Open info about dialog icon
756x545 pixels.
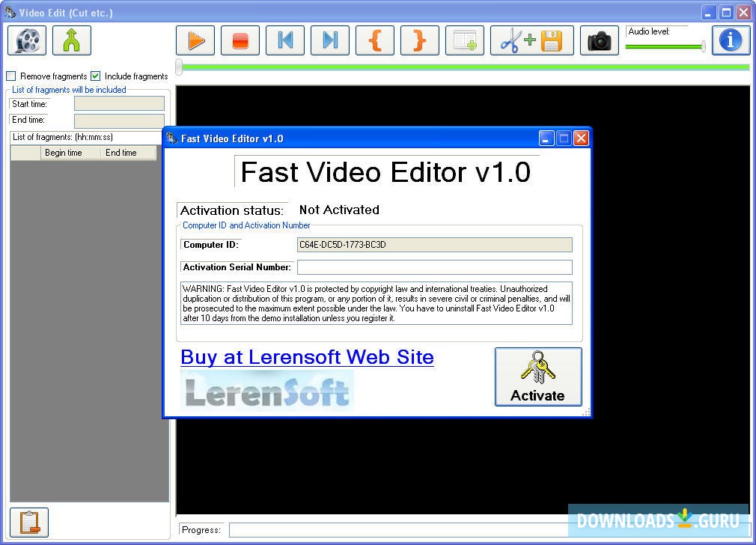click(731, 40)
